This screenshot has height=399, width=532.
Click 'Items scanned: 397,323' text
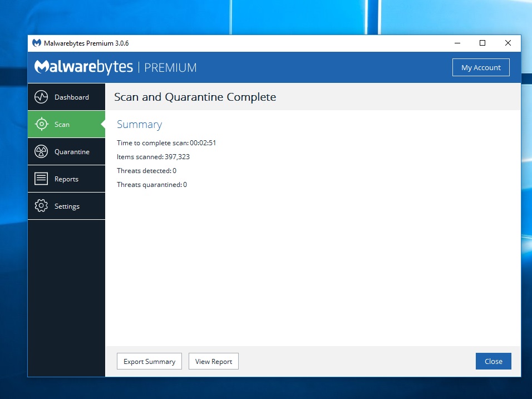click(x=153, y=157)
